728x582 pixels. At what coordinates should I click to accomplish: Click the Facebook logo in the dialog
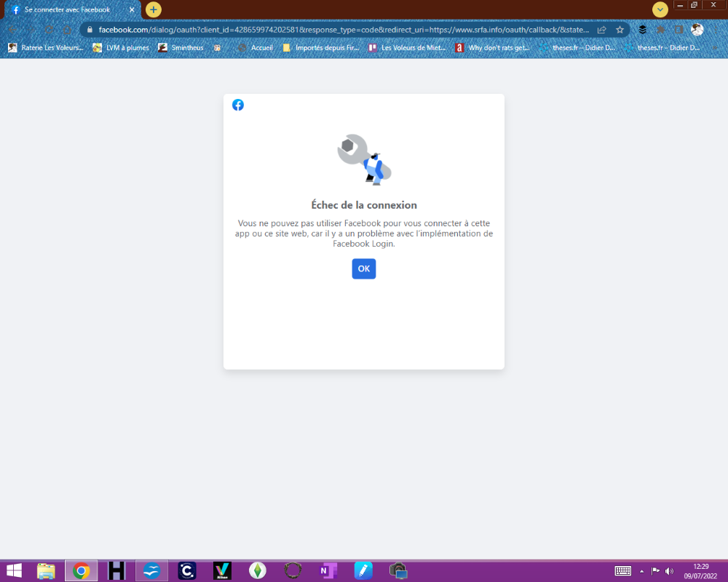tap(238, 105)
